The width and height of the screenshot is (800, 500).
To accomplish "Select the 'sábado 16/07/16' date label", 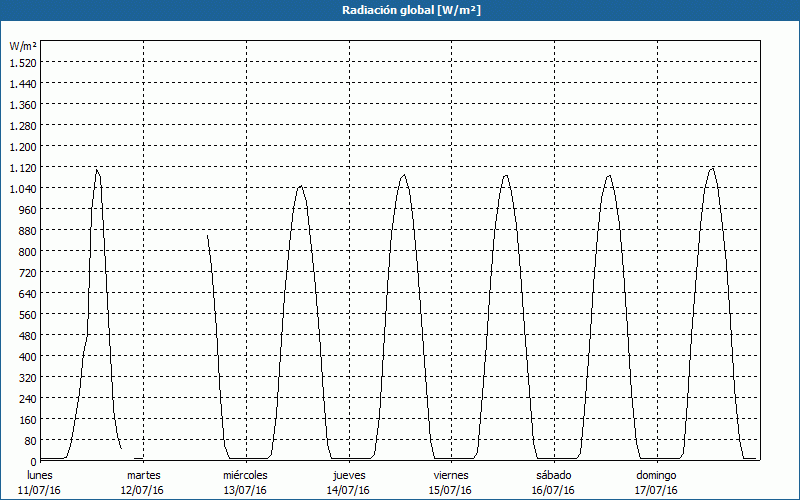I will click(553, 482).
